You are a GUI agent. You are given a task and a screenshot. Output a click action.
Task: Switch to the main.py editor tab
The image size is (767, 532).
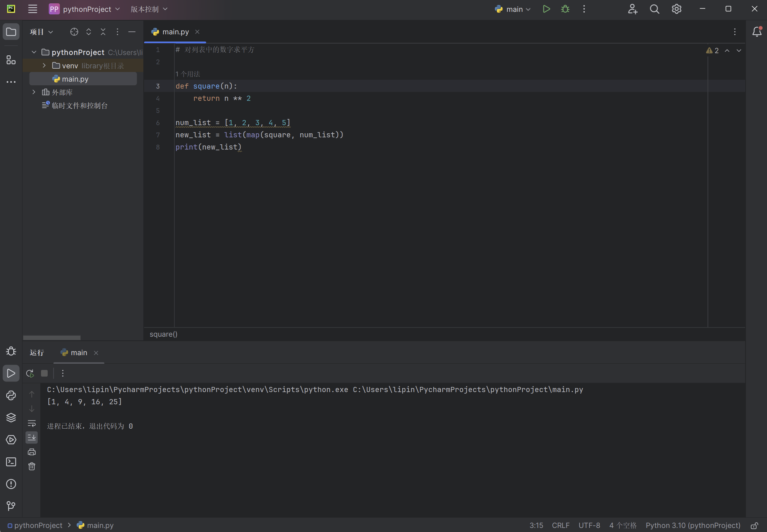175,32
